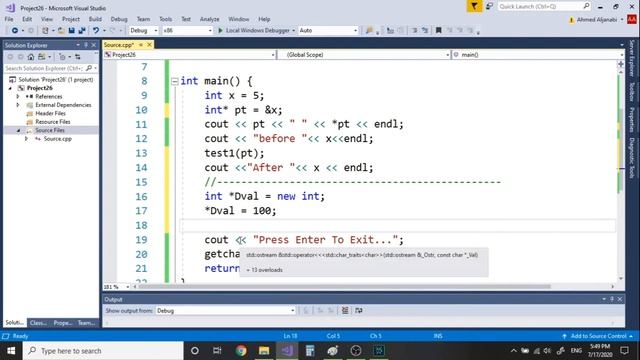This screenshot has height=360, width=640.
Task: Click the Open File folder icon
Action: point(61,31)
